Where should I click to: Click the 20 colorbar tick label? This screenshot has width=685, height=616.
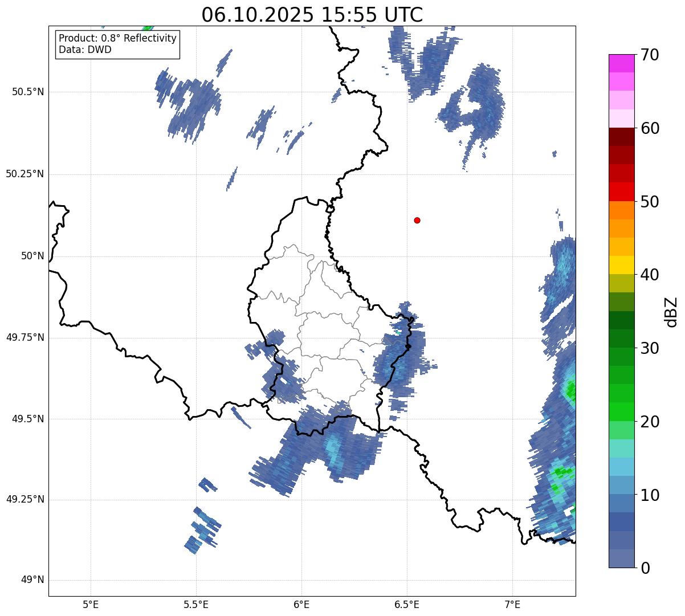pos(650,422)
